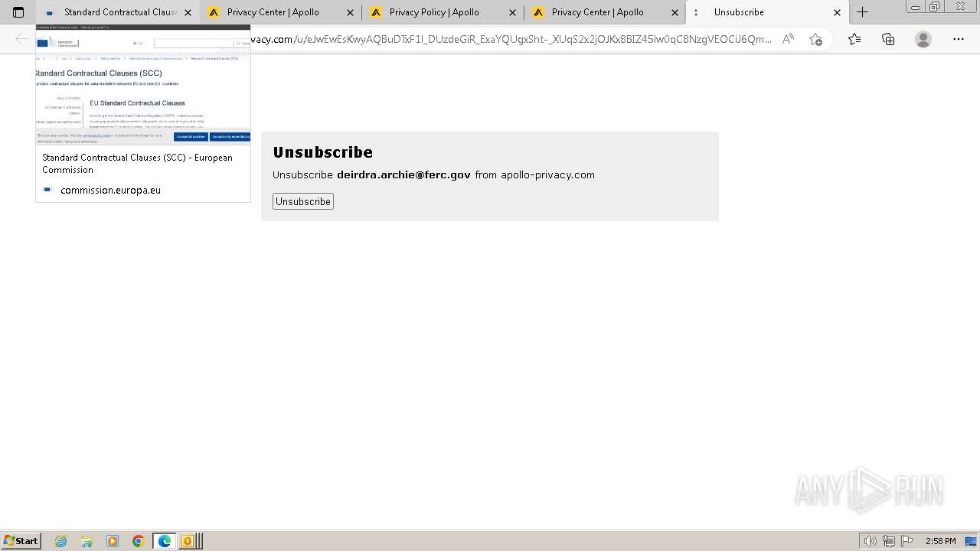Viewport: 980px width, 551px height.
Task: Click the Unsubscribe button
Action: [303, 201]
